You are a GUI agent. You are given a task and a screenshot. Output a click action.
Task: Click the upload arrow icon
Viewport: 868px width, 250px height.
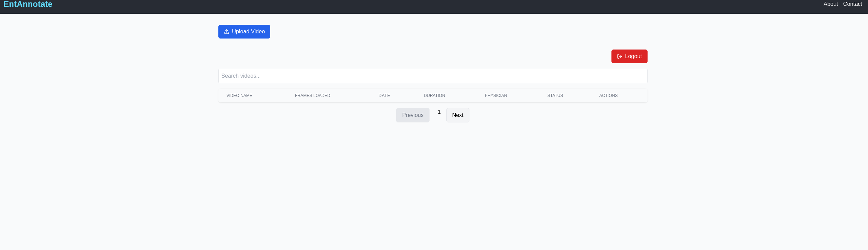coord(227,32)
